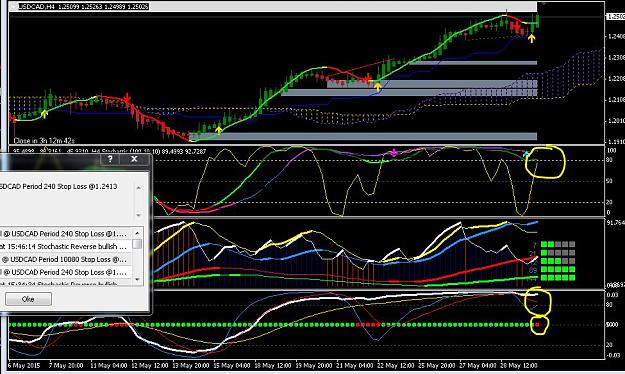Click the '25 May 20:00' time axis label
Screen dimensions: 625x374
[x=437, y=366]
